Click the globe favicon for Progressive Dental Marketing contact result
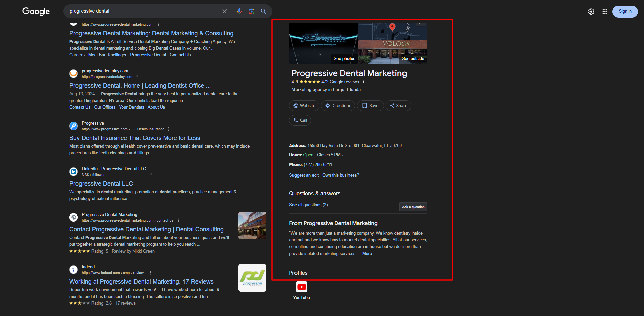644x316 pixels. 73,217
